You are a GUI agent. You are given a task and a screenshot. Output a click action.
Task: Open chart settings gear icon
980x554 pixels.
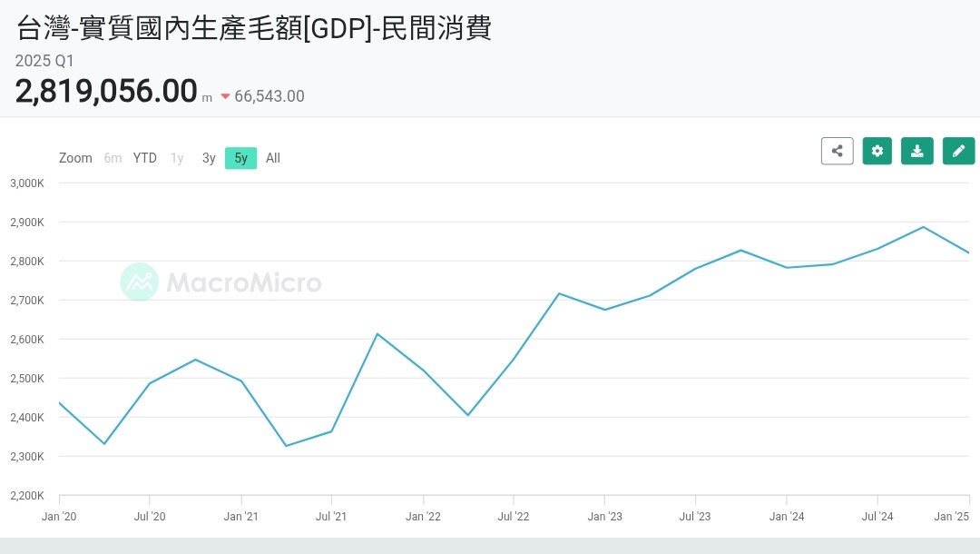point(877,151)
